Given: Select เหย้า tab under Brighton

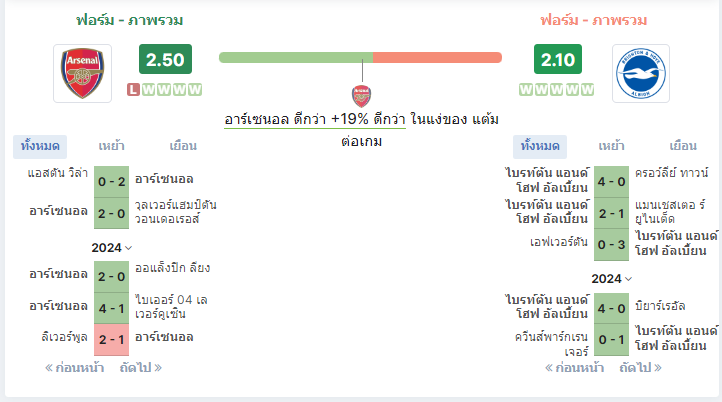Looking at the screenshot, I should click(611, 146).
